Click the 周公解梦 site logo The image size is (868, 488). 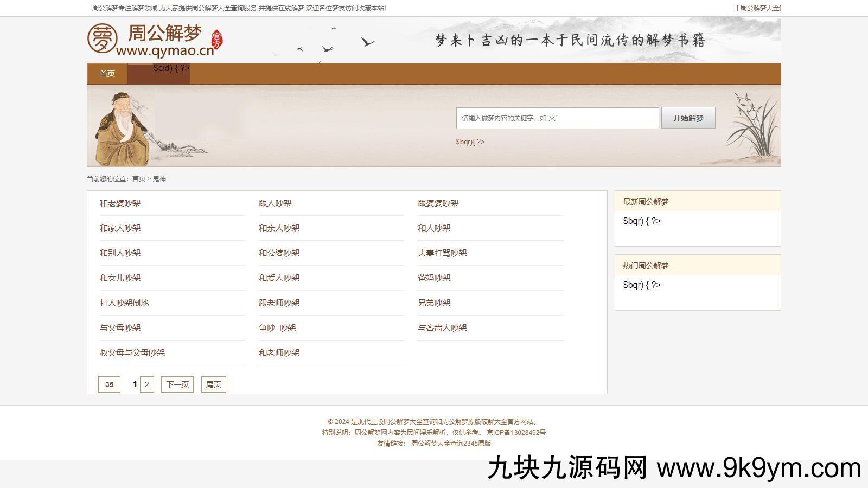[x=155, y=40]
